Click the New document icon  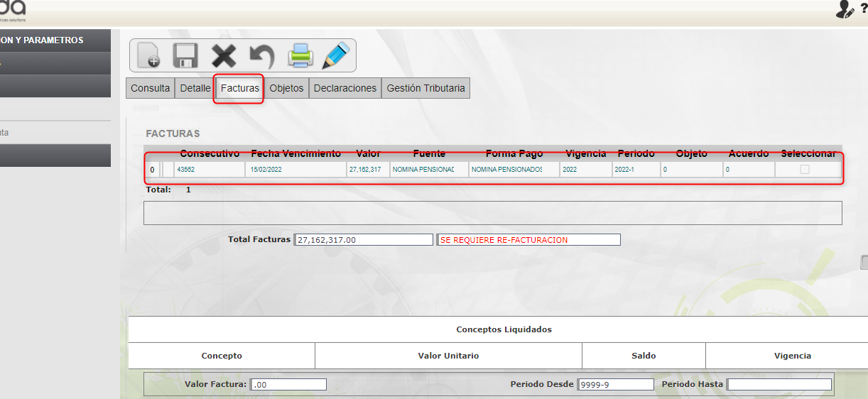tap(148, 55)
